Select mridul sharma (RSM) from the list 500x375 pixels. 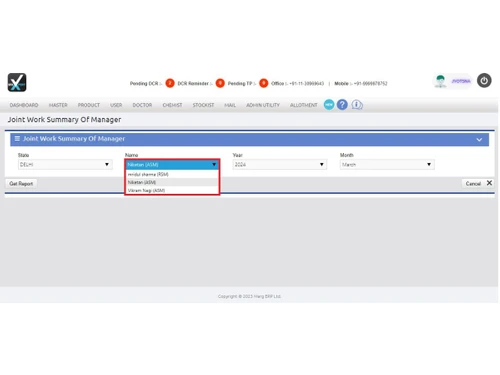[x=172, y=174]
